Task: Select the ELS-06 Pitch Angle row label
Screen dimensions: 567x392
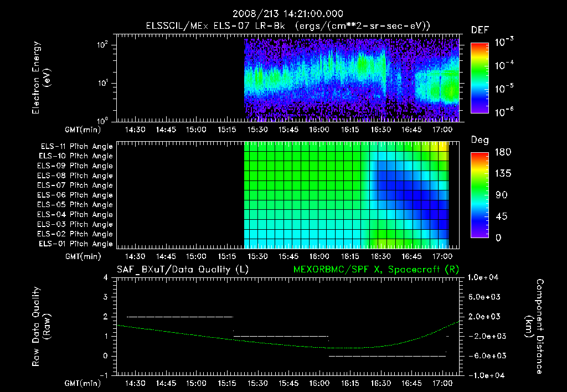Action: [75, 195]
